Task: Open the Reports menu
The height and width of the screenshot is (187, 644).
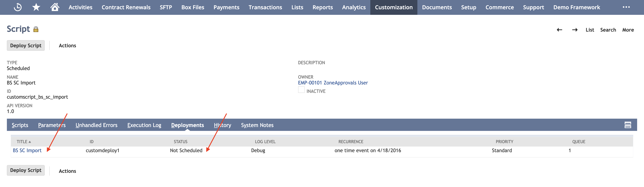Action: [322, 7]
